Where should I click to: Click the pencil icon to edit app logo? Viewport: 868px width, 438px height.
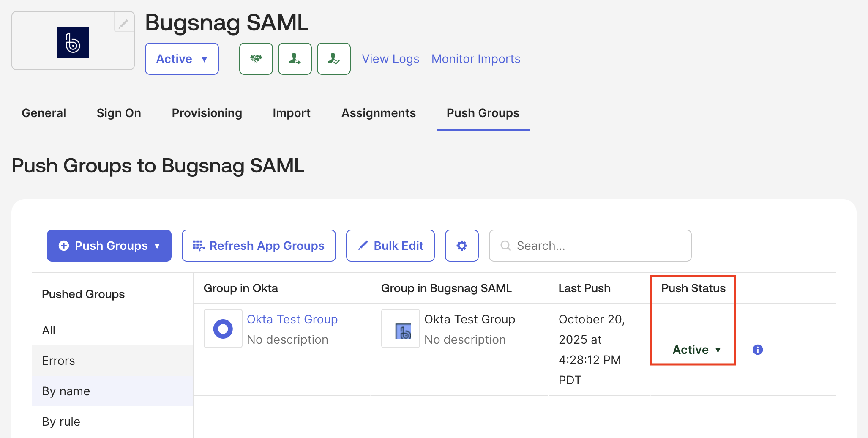(x=123, y=23)
